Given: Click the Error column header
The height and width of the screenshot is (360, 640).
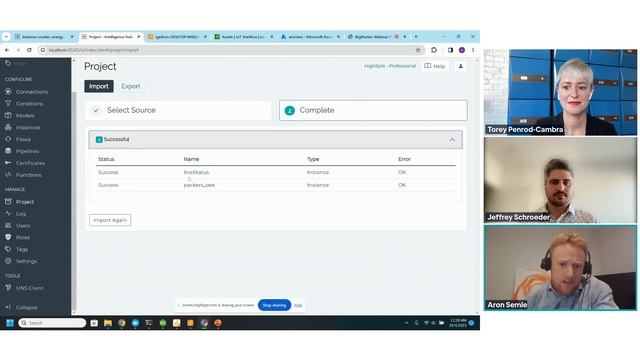Looking at the screenshot, I should coord(404,159).
